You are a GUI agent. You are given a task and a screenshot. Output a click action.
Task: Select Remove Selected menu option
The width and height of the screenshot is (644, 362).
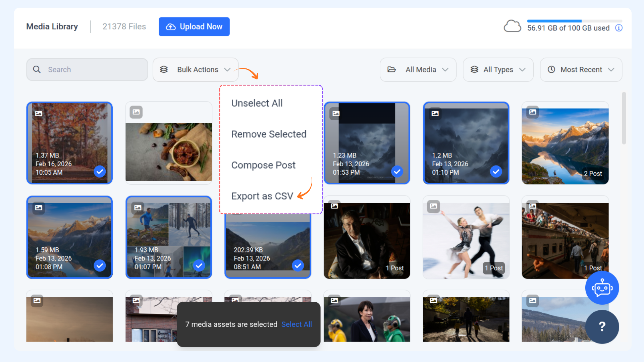point(269,134)
